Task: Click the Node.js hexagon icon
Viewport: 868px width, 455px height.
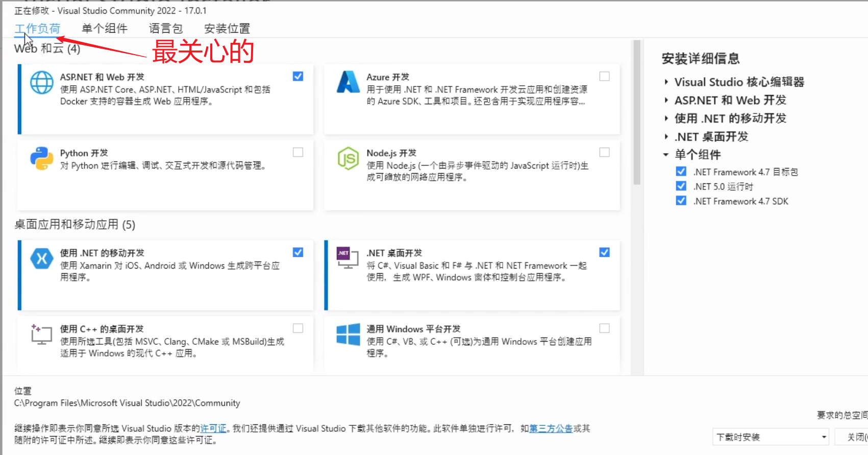Action: click(x=348, y=158)
